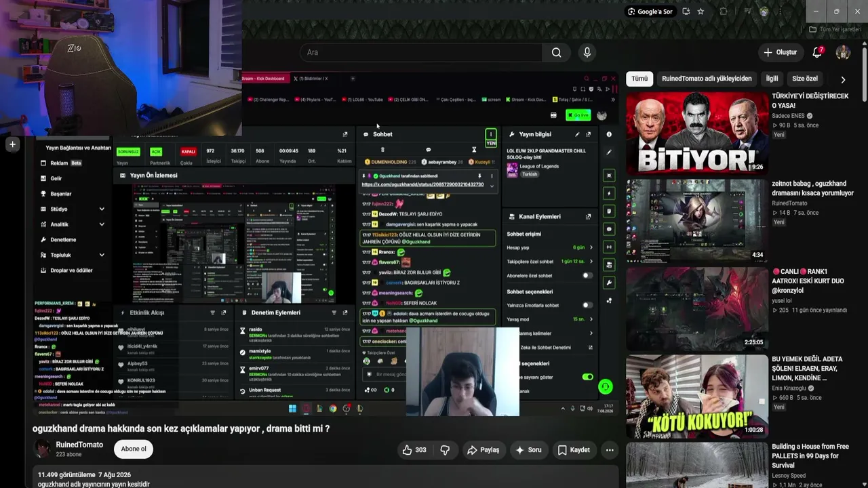Bookmark this page with the star icon
Screen dimensions: 868x488
[x=701, y=12]
